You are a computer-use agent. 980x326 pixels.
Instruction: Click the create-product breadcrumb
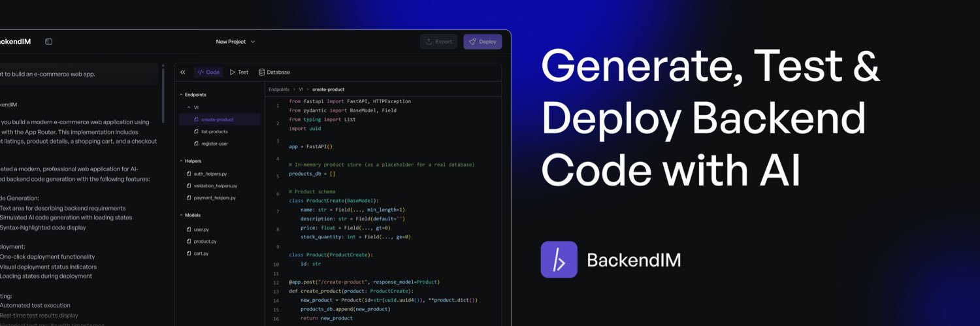[328, 89]
